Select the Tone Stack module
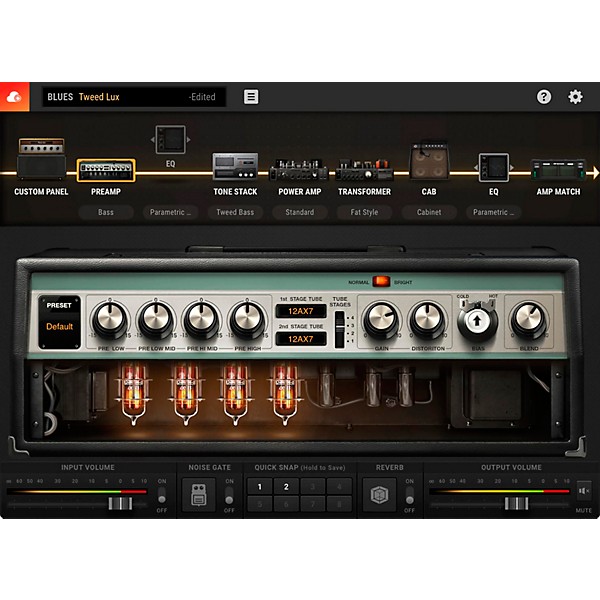600x600 pixels. 235,169
